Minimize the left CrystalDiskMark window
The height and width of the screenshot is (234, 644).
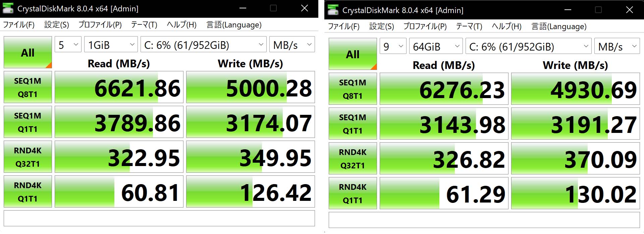243,8
